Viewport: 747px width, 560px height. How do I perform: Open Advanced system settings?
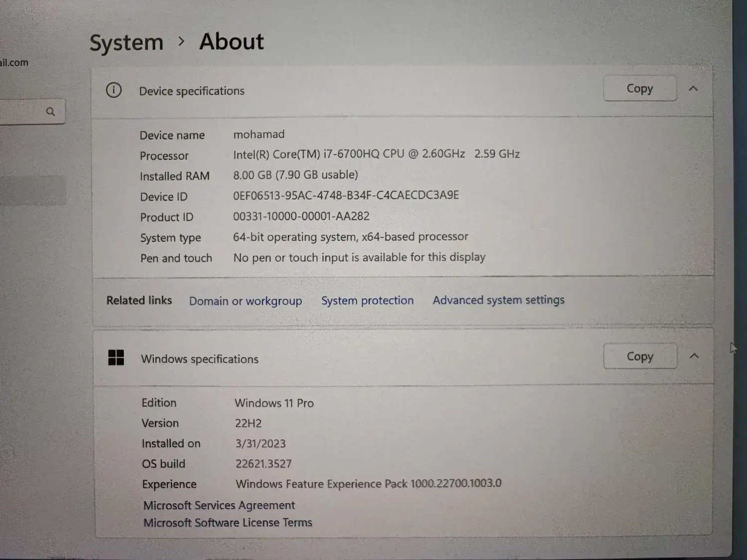tap(498, 300)
